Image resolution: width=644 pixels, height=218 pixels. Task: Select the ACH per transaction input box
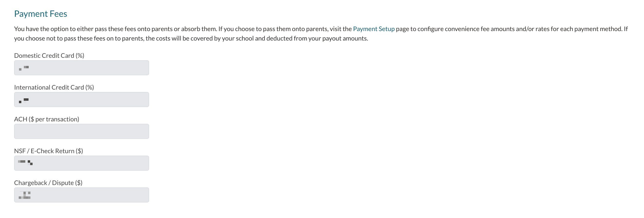tap(81, 131)
